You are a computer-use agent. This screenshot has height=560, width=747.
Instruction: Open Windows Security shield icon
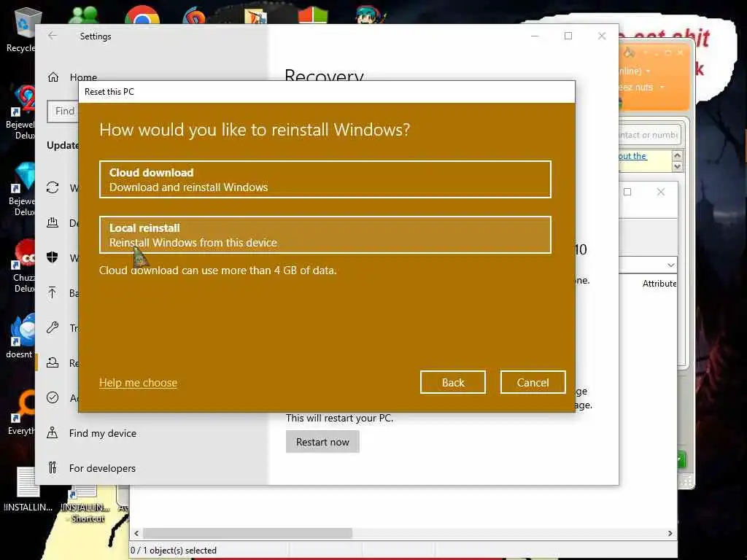click(53, 257)
